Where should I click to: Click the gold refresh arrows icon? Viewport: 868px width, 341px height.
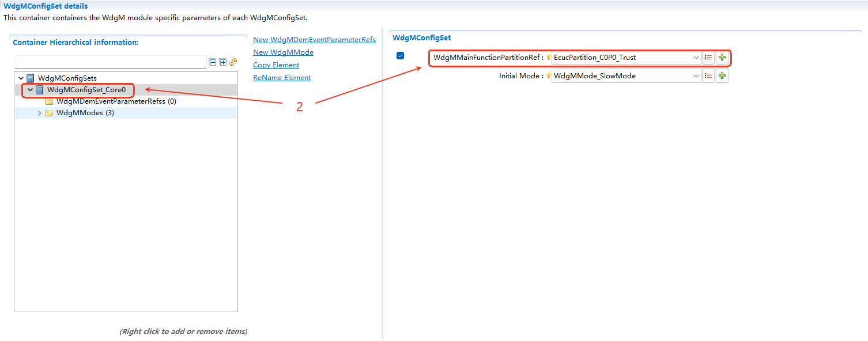pyautogui.click(x=233, y=62)
